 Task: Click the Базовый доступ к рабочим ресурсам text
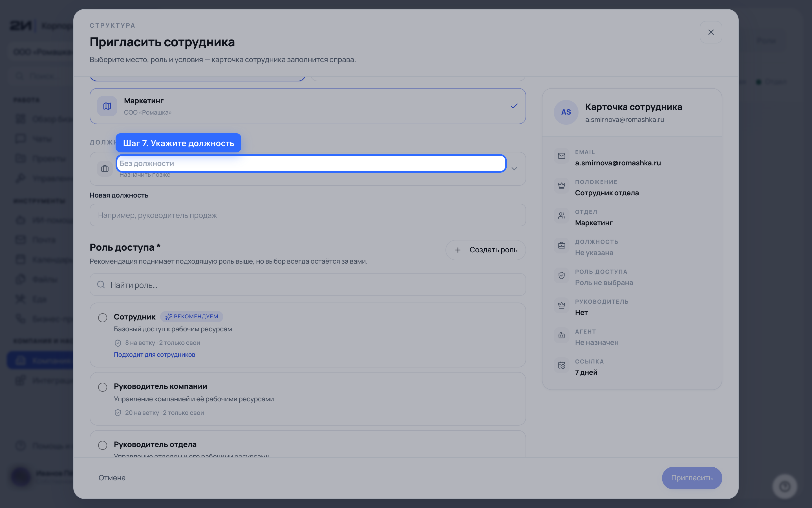coord(173,329)
